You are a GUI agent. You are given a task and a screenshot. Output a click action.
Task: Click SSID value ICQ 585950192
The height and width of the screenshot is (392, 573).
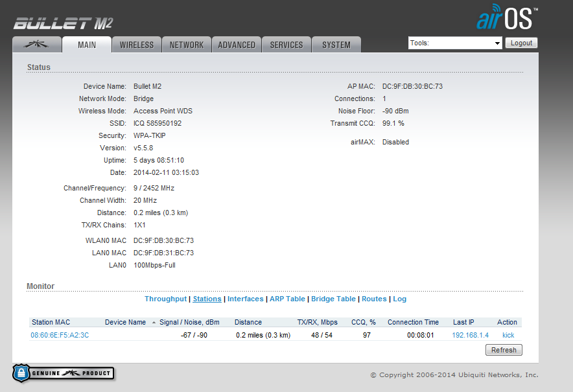tap(158, 123)
